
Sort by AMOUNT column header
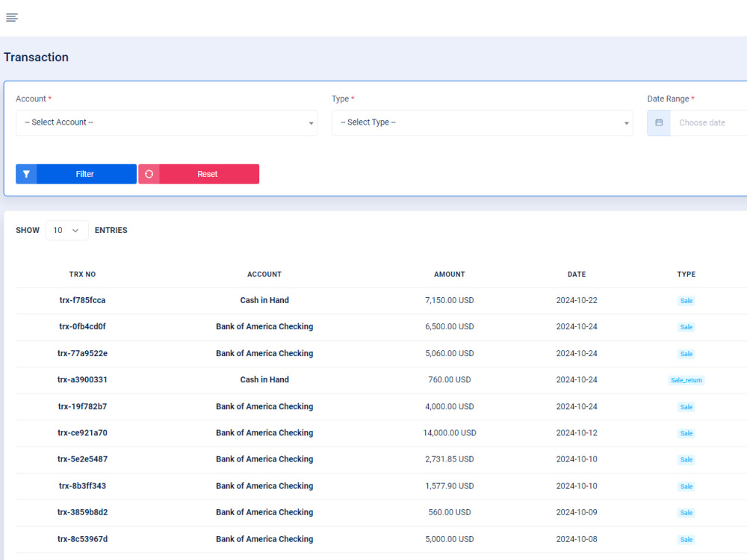coord(449,274)
